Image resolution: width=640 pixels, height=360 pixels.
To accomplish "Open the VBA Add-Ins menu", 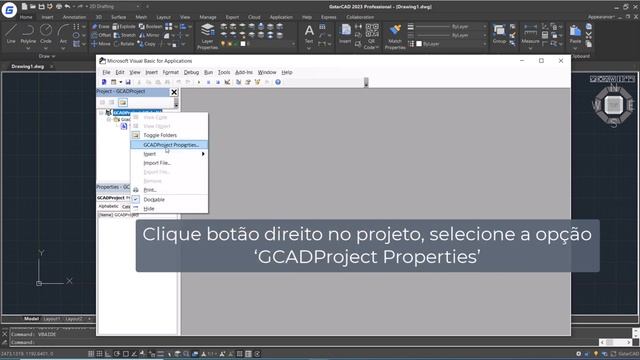I will [x=244, y=72].
